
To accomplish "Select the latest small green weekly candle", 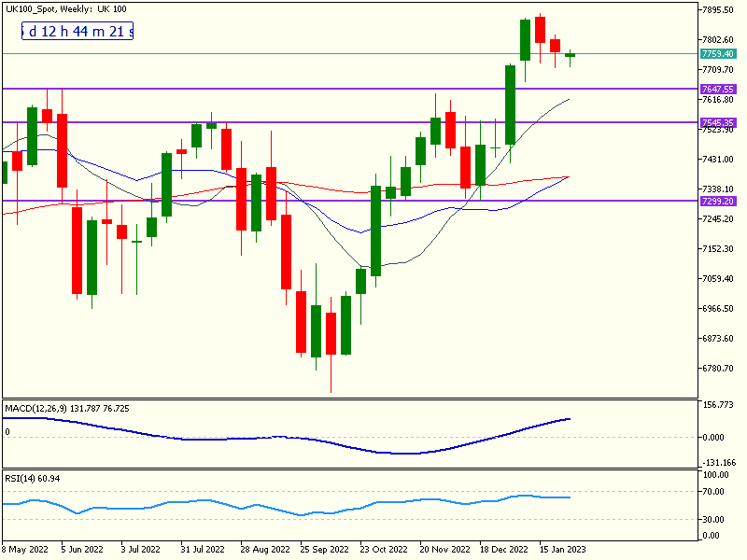I will tap(570, 55).
